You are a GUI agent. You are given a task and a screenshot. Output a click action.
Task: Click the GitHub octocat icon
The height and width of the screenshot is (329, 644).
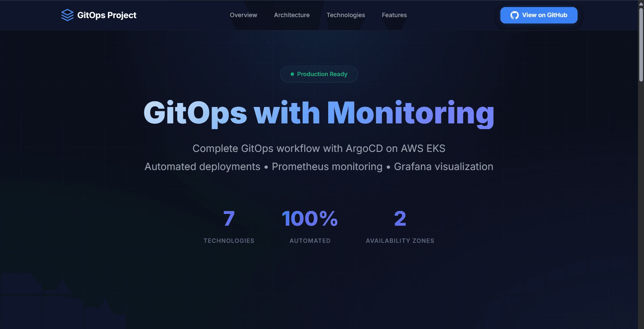tap(514, 15)
